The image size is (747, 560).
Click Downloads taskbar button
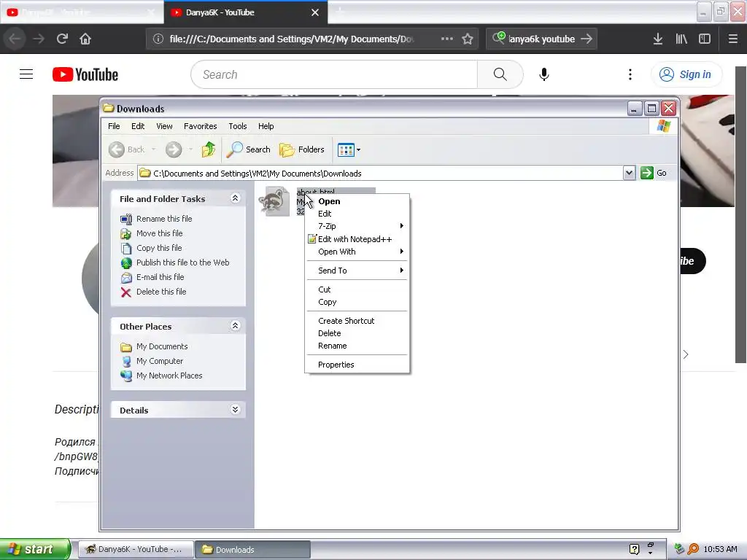(252, 549)
